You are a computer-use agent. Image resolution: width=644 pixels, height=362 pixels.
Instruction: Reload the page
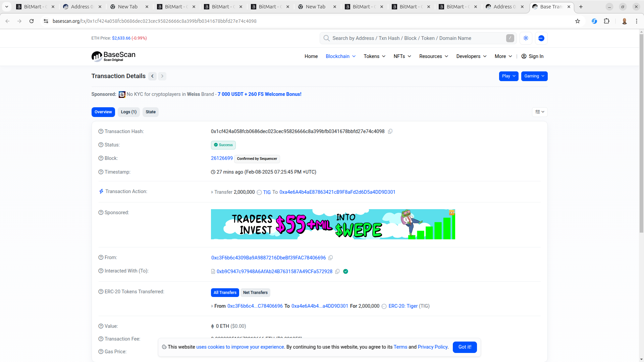(x=32, y=21)
